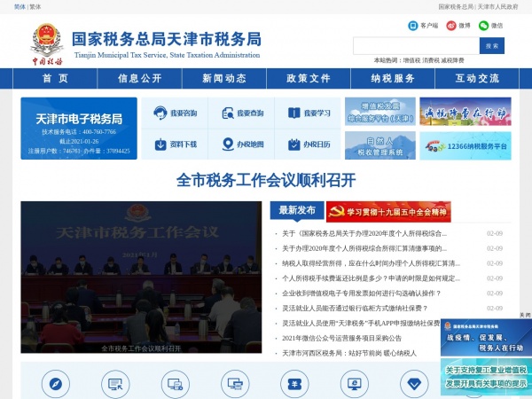The width and height of the screenshot is (532, 399).
Task: Click the 我要学习 book icon
Action: tap(294, 113)
